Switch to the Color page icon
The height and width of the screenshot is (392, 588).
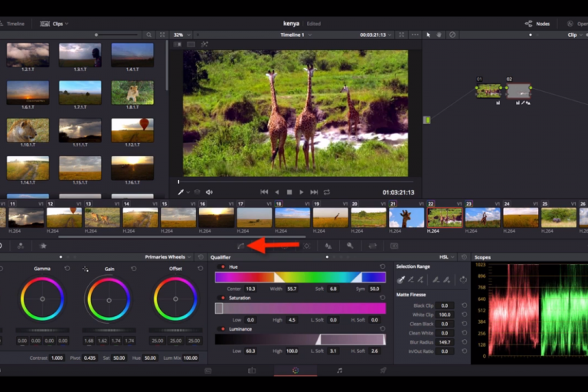coord(296,371)
